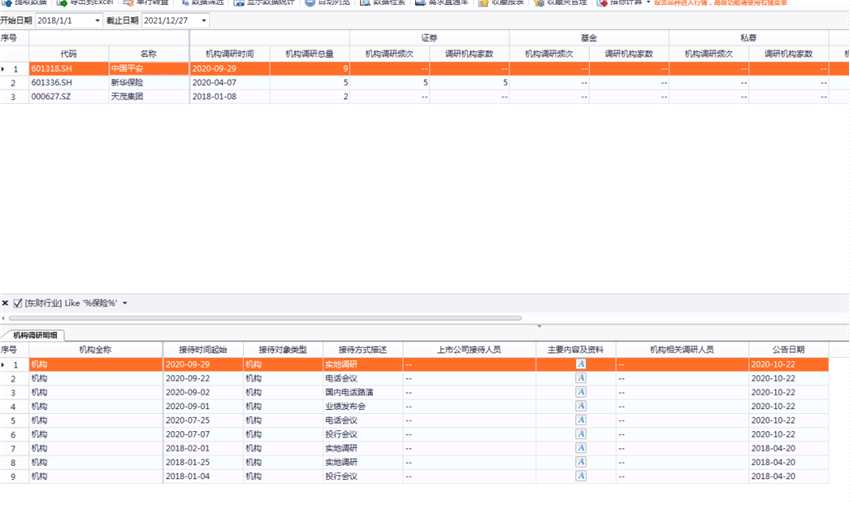Collapse the lower panel with the splitter arrow
850x505 pixels.
tap(539, 326)
